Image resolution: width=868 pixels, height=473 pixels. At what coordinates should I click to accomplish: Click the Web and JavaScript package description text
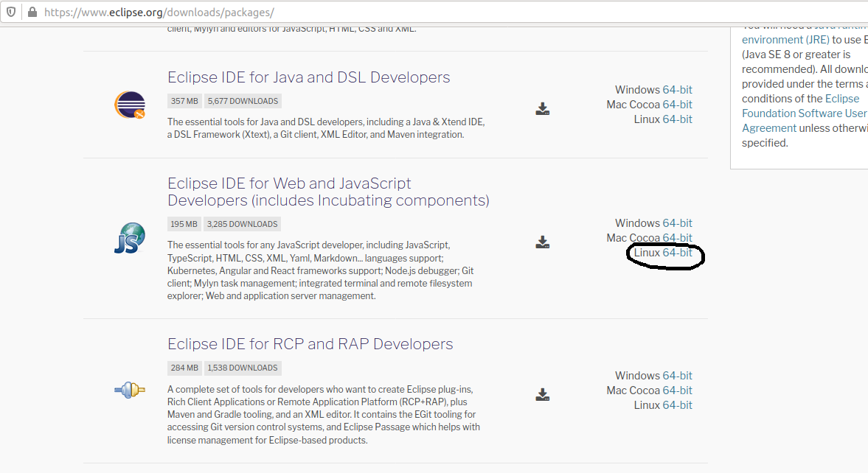pyautogui.click(x=321, y=270)
